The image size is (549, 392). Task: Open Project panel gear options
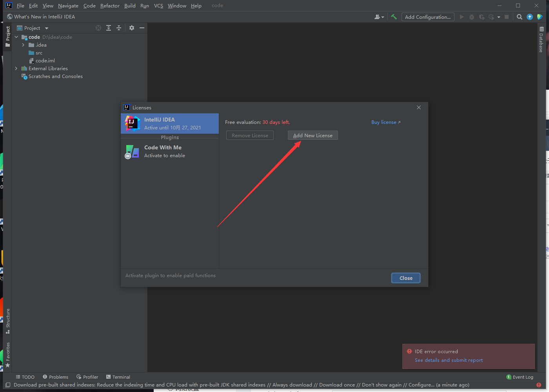pos(132,28)
